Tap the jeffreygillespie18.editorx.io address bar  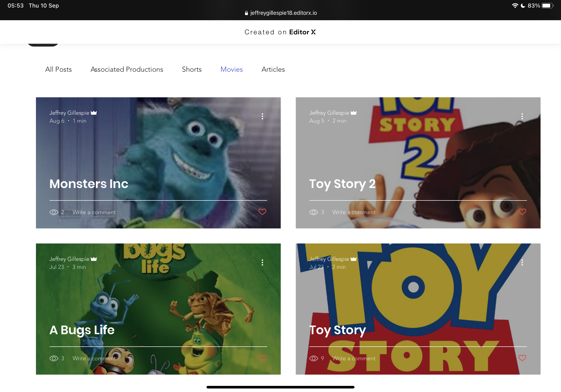(x=280, y=13)
